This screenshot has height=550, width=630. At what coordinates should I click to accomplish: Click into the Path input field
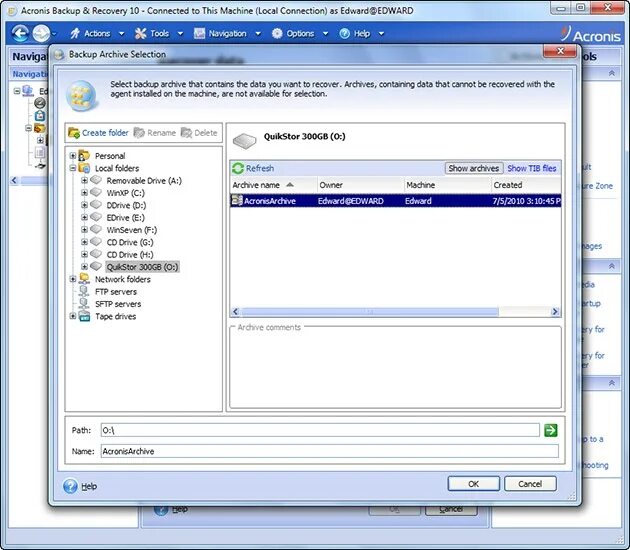pos(320,430)
